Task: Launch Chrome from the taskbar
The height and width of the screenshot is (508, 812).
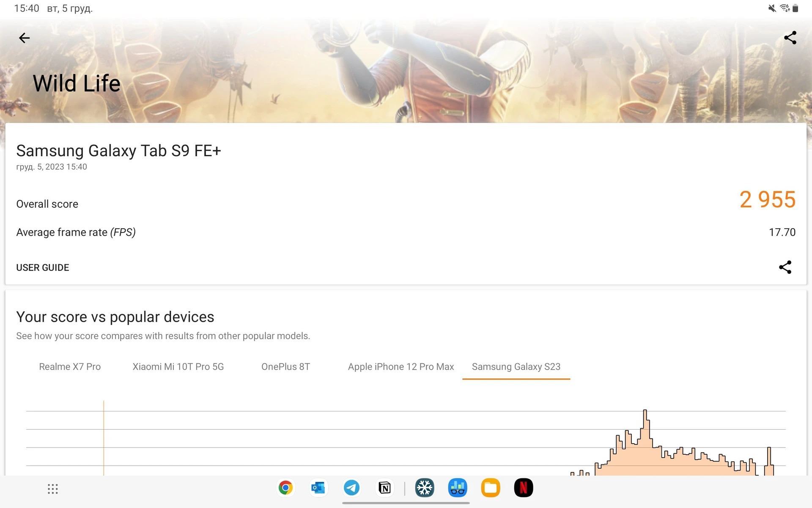Action: tap(285, 488)
